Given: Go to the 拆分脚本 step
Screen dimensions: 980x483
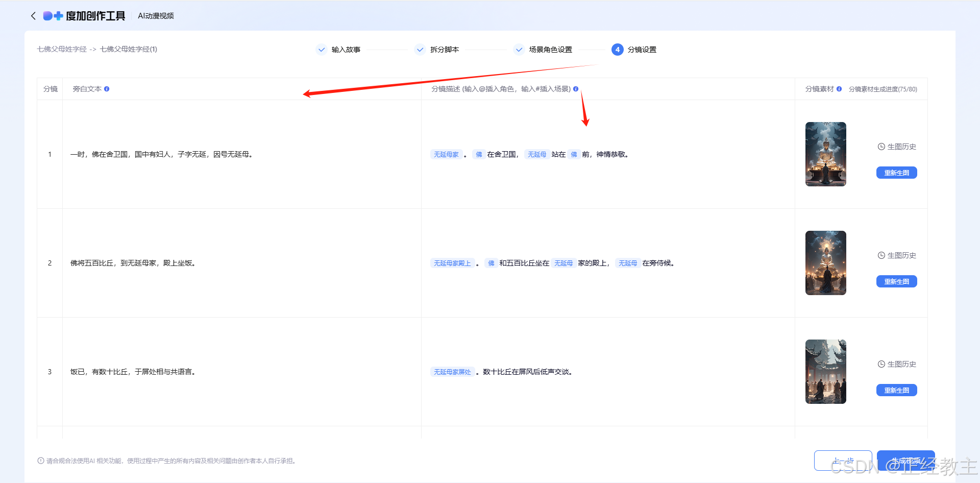Looking at the screenshot, I should (x=445, y=50).
